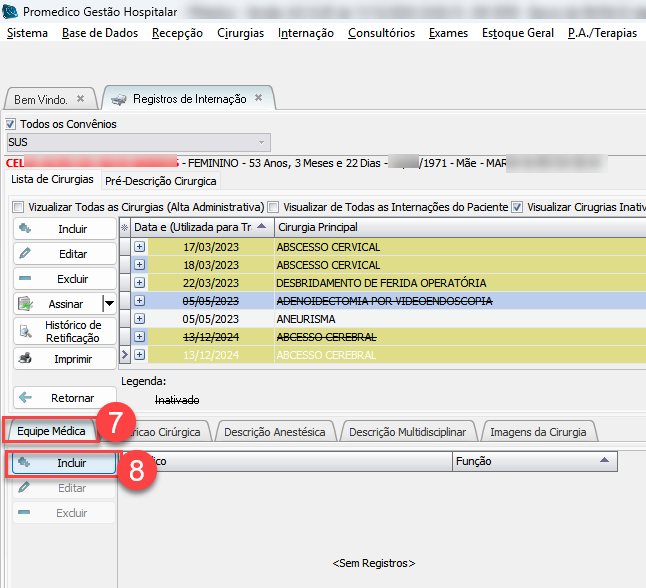The image size is (646, 588).
Task: Open the Cirurgias menu
Action: pyautogui.click(x=240, y=33)
